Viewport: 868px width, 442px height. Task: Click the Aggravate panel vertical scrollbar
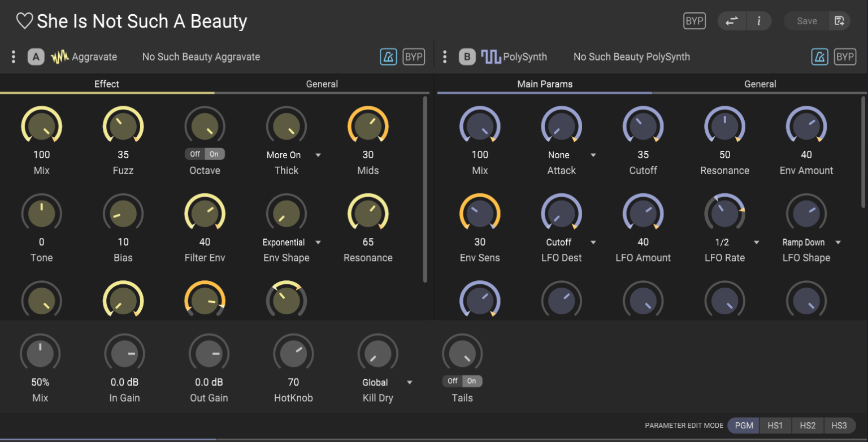425,189
